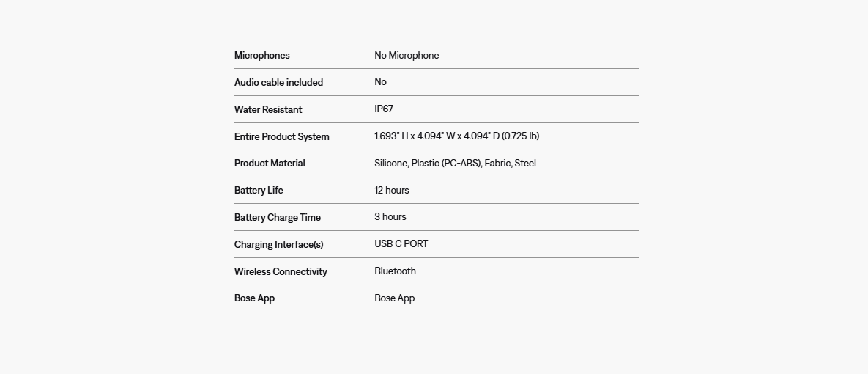
Task: Click the Wireless Connectivity label
Action: pyautogui.click(x=281, y=272)
